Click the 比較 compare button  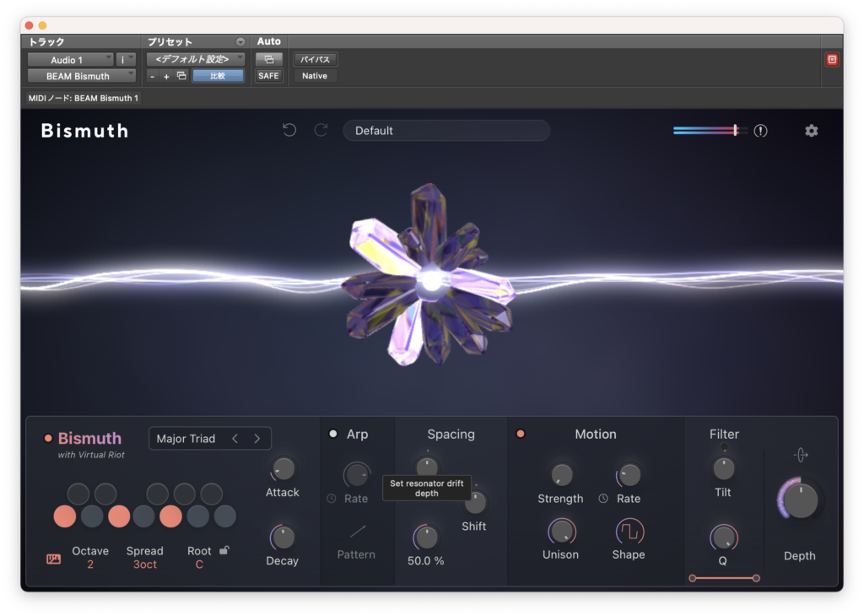coord(218,76)
